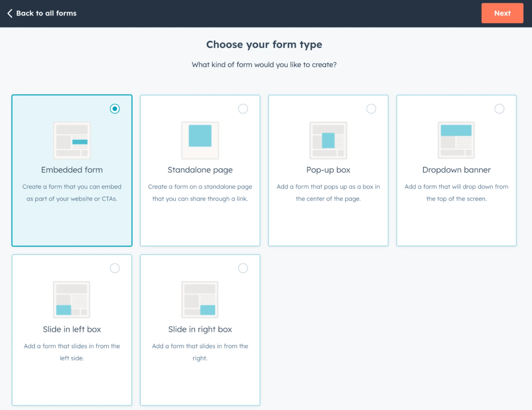Click the Embedded form preview icon
532x410 pixels.
point(71,140)
